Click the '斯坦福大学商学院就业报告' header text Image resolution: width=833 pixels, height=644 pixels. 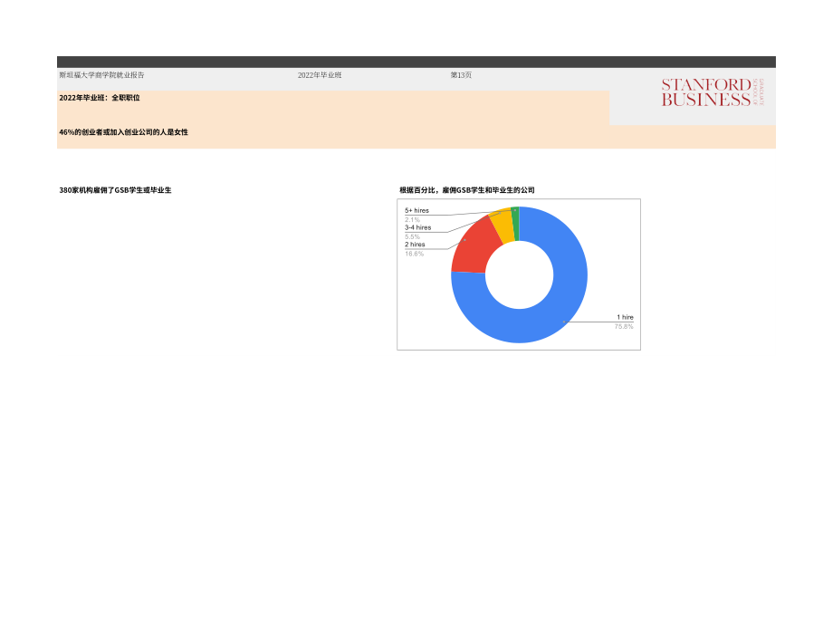click(101, 75)
